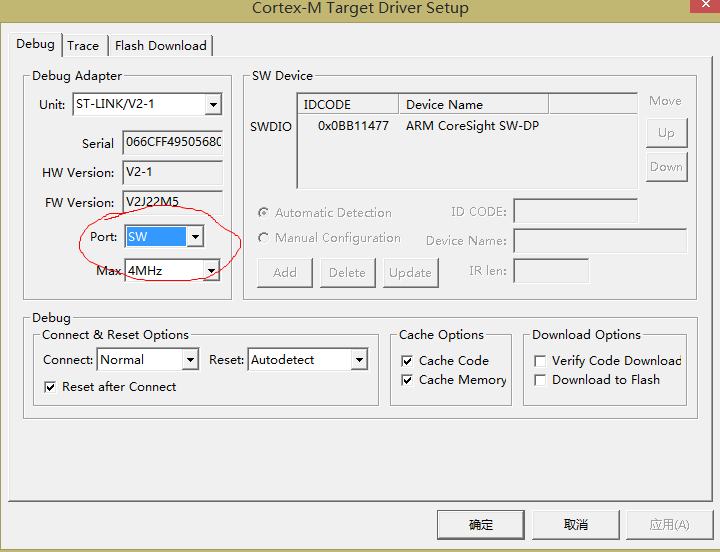Toggle the Cache Code checkbox

coord(407,361)
